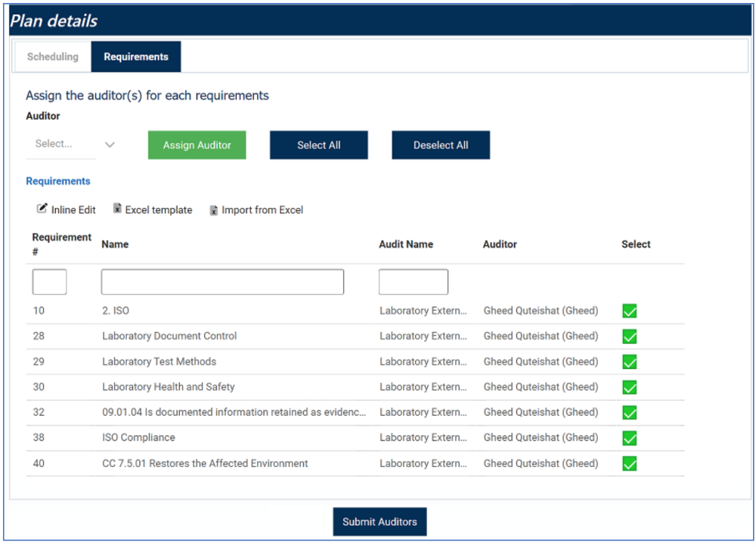Select the '2. ISO' name cell
The width and height of the screenshot is (756, 545).
[x=115, y=311]
